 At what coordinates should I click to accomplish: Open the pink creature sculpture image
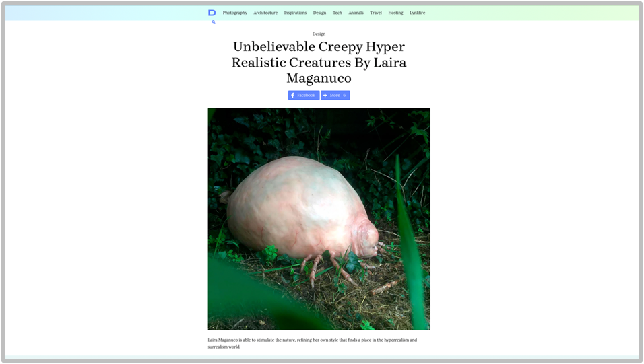[319, 219]
